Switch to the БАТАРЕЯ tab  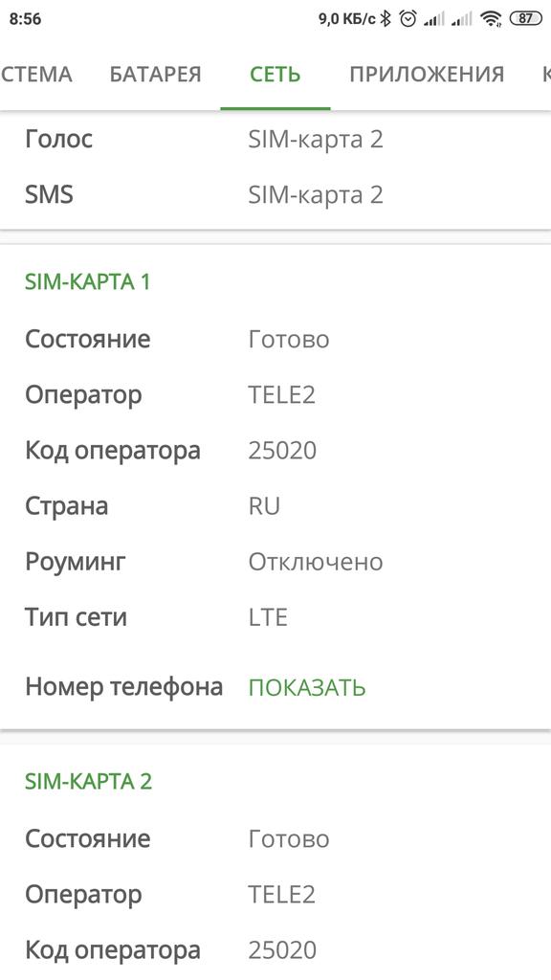tap(156, 75)
